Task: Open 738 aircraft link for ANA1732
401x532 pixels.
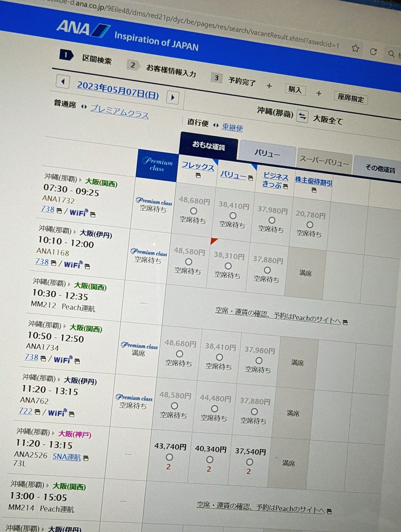Action: point(48,209)
